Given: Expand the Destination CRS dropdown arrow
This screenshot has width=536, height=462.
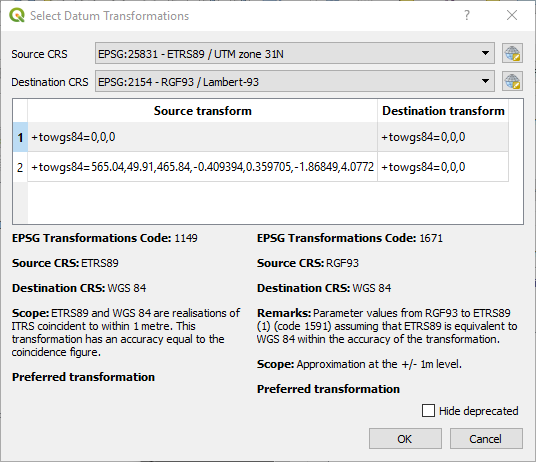Looking at the screenshot, I should pos(485,81).
